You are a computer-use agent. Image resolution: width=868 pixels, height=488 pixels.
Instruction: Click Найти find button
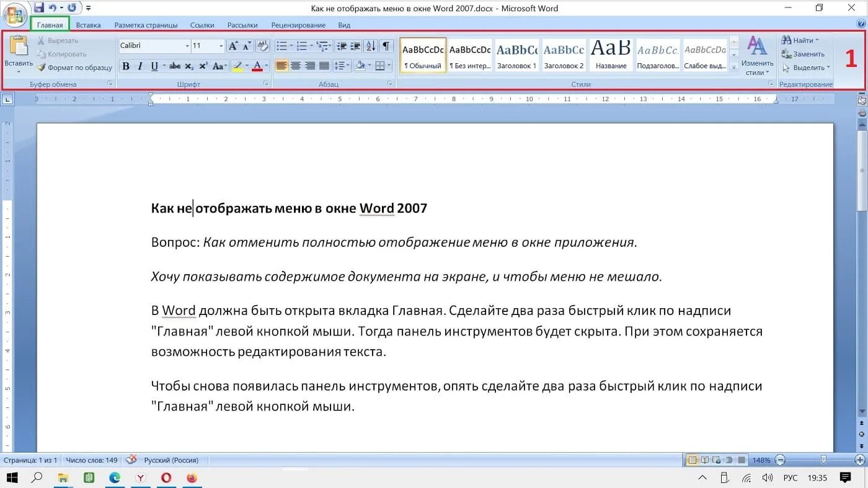pyautogui.click(x=800, y=40)
